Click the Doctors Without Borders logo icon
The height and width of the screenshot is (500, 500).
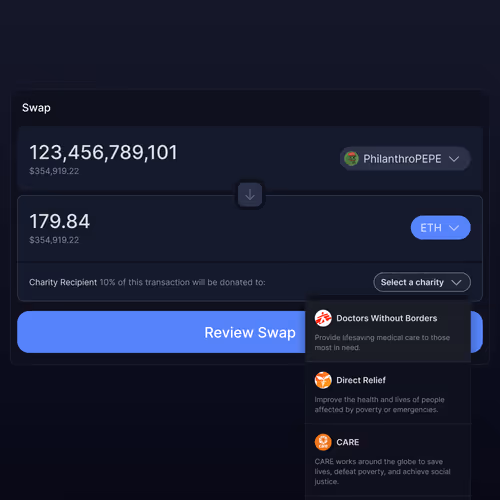tap(323, 318)
